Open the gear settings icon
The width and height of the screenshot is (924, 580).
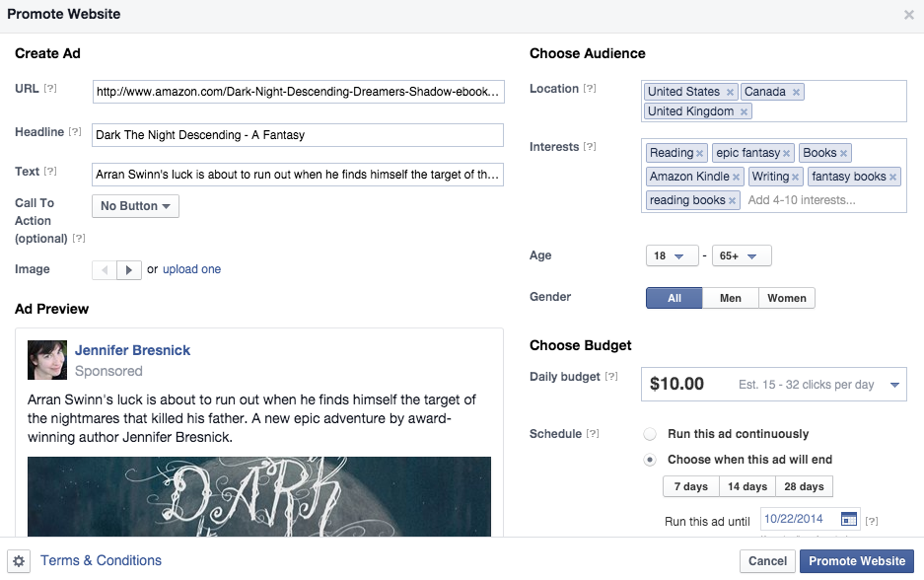pos(19,561)
